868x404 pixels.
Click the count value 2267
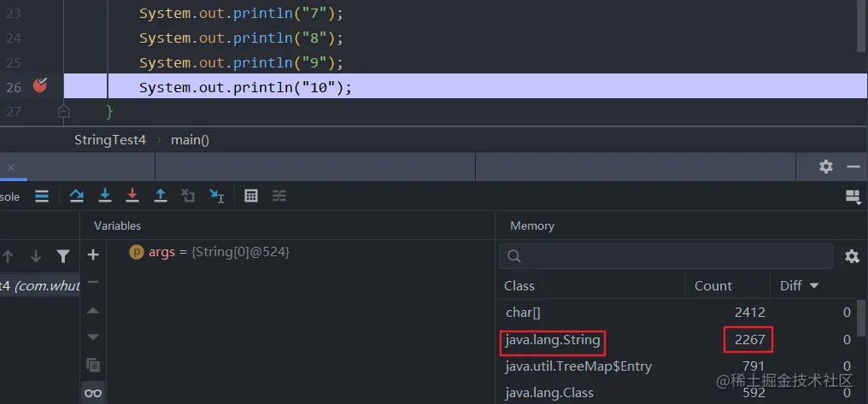pyautogui.click(x=749, y=339)
